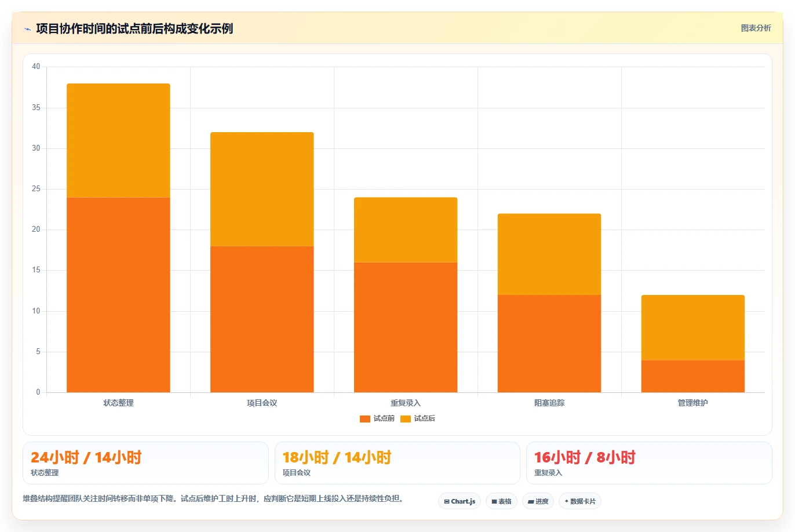
Task: Click the lightning icon beside the chart title
Action: pos(27,29)
